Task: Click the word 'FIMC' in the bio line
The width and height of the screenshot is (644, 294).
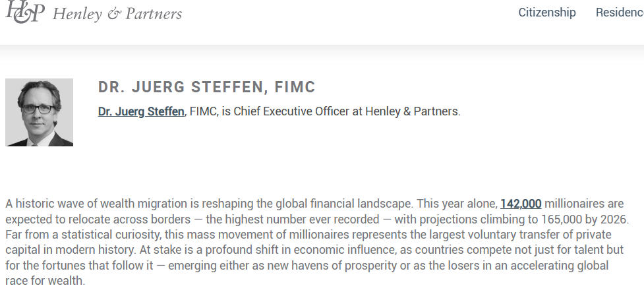Action: point(203,111)
